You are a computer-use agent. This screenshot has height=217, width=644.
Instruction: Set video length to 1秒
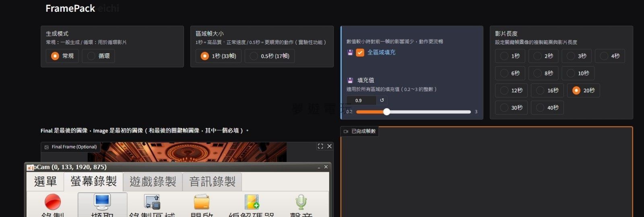(510, 56)
